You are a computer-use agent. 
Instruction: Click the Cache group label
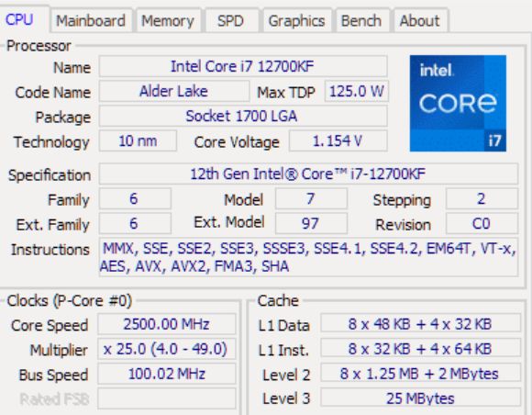tap(278, 300)
